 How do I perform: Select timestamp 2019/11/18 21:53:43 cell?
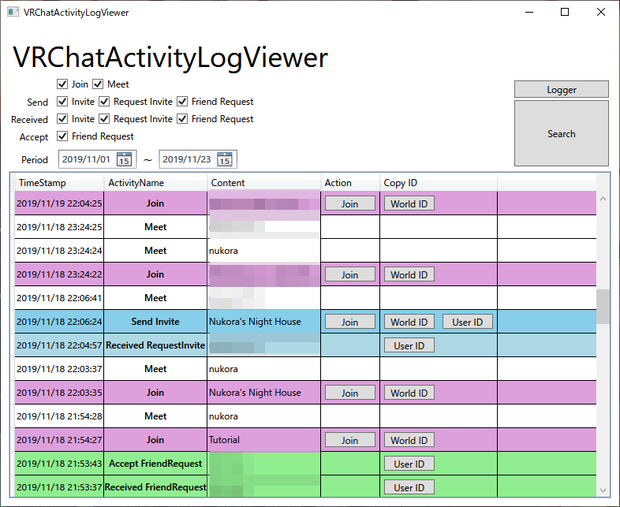[59, 463]
